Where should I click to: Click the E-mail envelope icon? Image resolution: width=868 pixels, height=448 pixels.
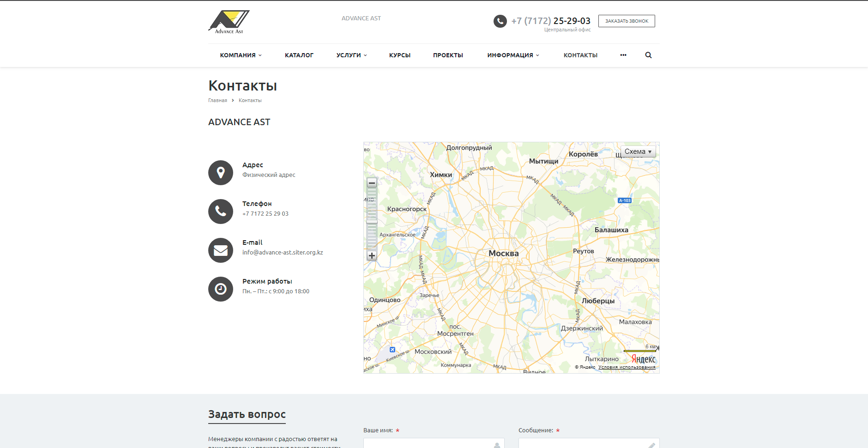(221, 250)
